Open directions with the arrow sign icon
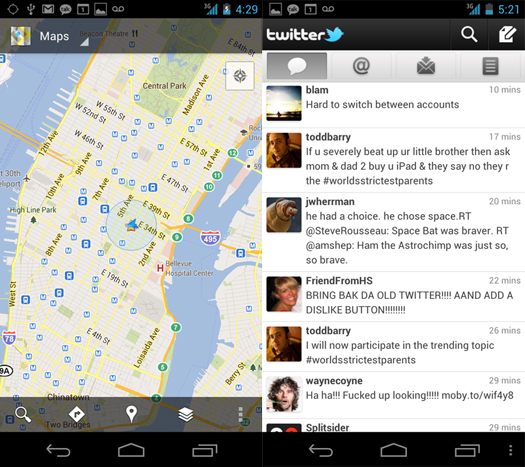The height and width of the screenshot is (467, 525). click(76, 414)
